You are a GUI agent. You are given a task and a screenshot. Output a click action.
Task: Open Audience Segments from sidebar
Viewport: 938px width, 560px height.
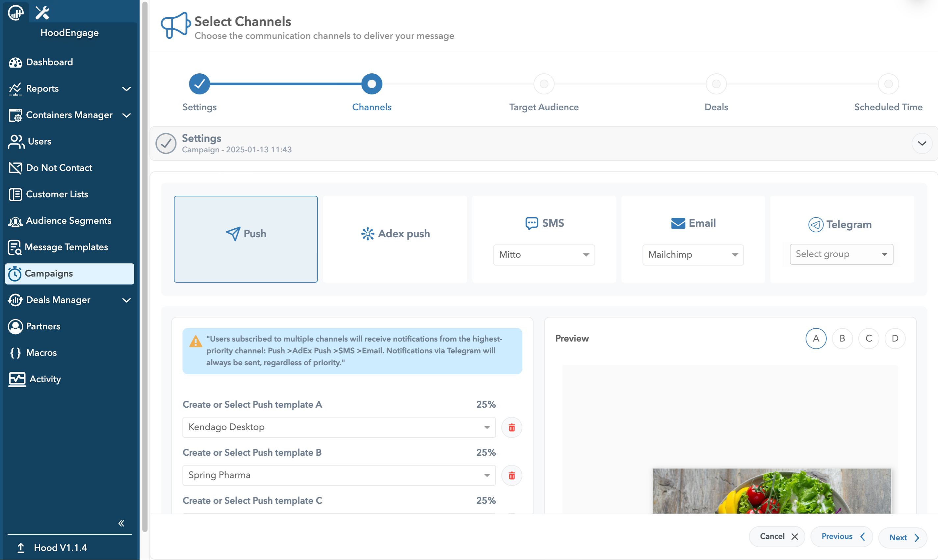[68, 220]
